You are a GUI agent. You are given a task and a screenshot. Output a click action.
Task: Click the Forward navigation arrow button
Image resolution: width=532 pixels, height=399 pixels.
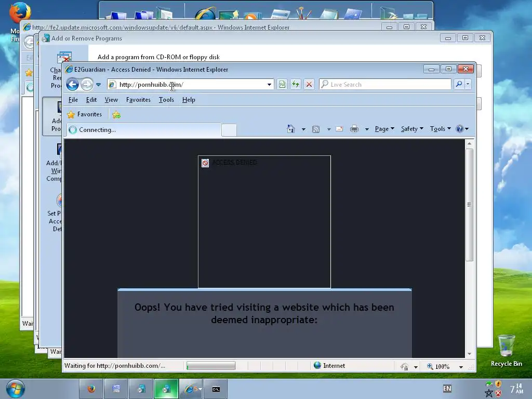(x=87, y=85)
